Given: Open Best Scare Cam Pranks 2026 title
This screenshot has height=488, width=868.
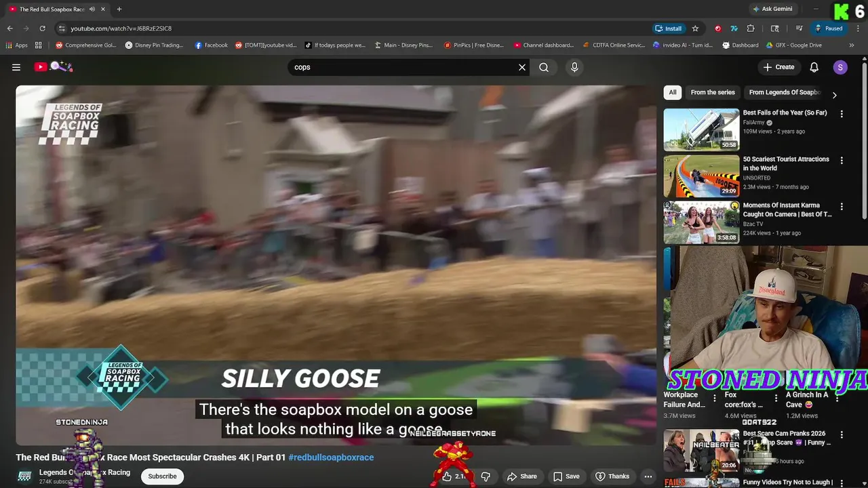Looking at the screenshot, I should tap(787, 438).
